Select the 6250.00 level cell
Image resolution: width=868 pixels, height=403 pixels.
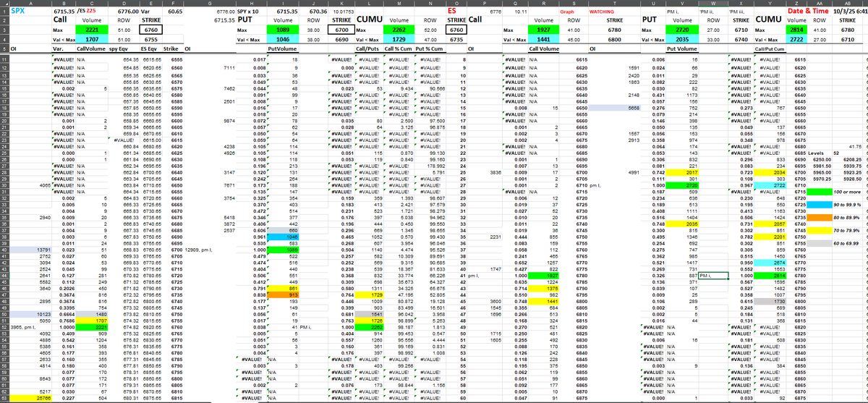tap(818, 159)
